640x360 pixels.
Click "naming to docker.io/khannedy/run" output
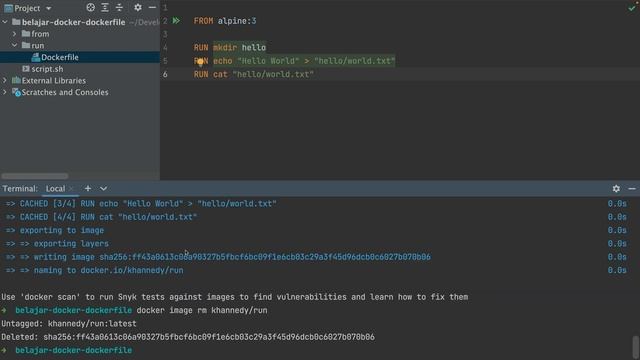point(109,270)
